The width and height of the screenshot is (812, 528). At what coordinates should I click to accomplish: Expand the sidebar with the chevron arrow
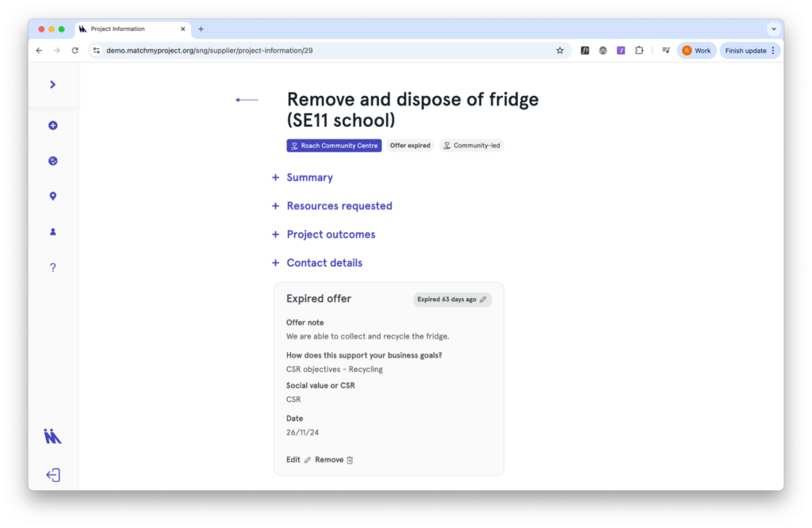pyautogui.click(x=53, y=85)
